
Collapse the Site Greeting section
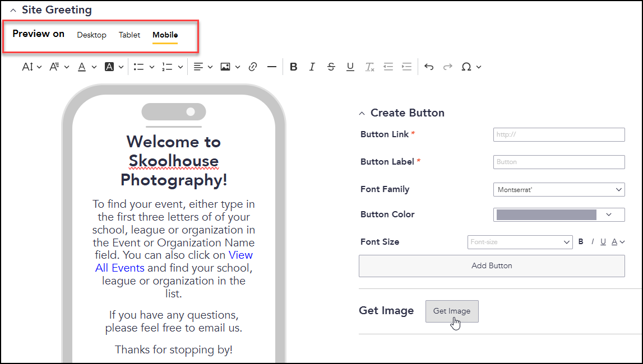pyautogui.click(x=13, y=10)
